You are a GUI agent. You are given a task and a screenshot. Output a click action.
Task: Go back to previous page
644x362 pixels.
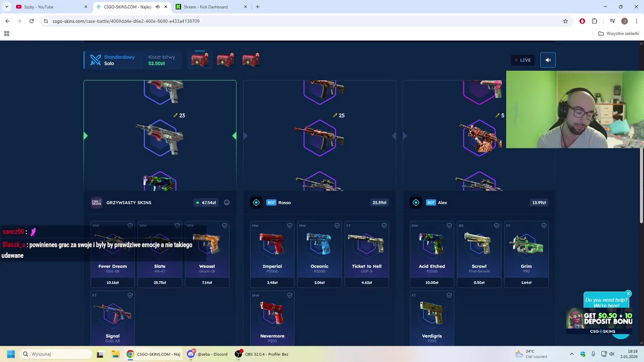click(x=7, y=21)
